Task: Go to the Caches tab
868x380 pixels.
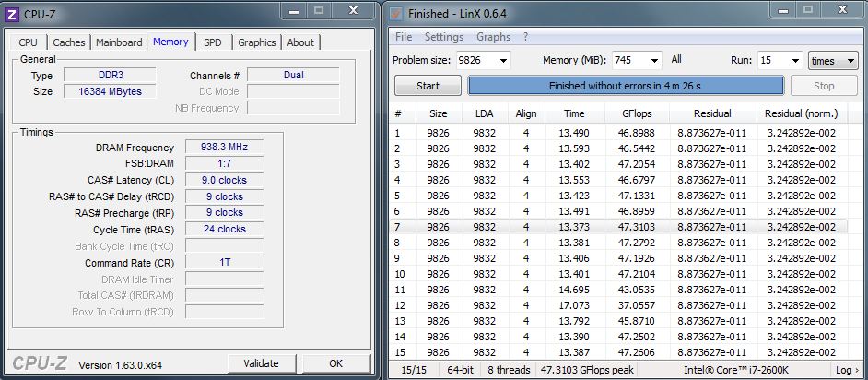Action: (69, 42)
